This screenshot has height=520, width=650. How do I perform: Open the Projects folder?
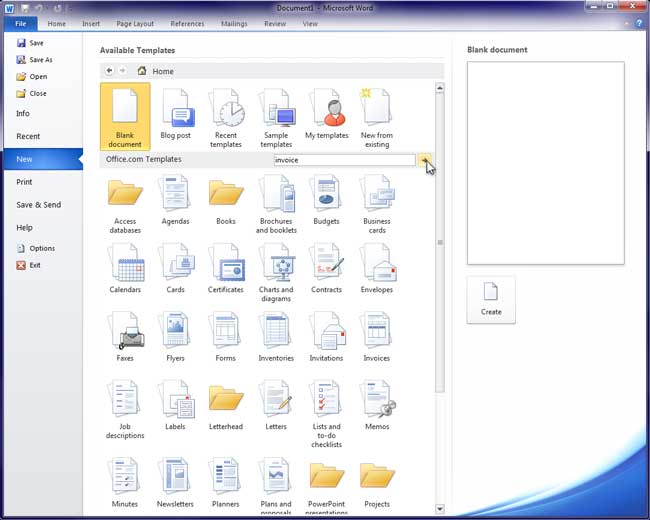[x=377, y=485]
